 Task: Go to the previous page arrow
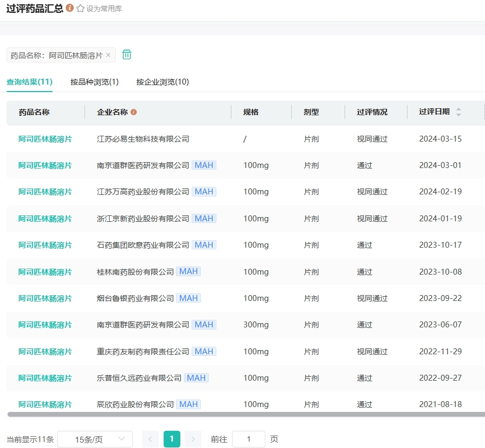(x=150, y=439)
